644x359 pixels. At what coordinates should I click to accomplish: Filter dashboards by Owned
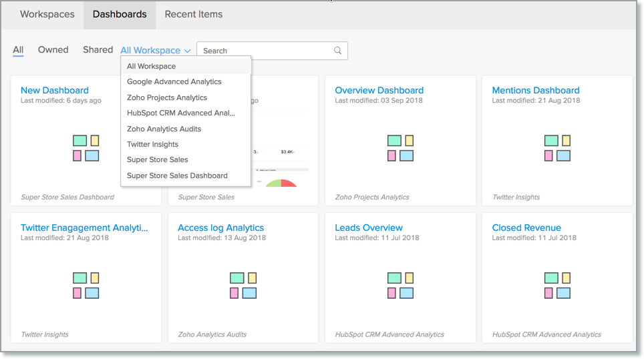(x=53, y=50)
